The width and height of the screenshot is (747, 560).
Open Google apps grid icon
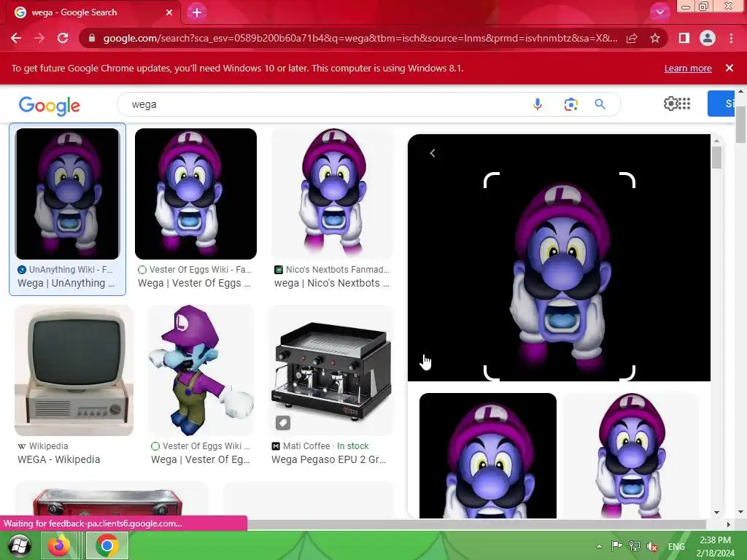tap(684, 104)
